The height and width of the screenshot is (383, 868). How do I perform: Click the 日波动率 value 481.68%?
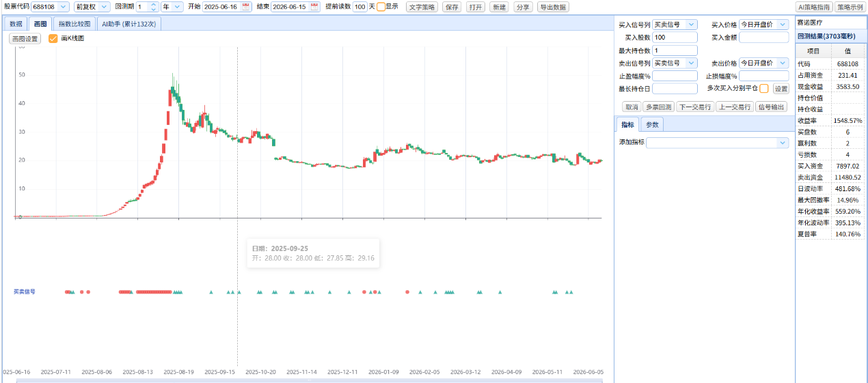pyautogui.click(x=848, y=189)
